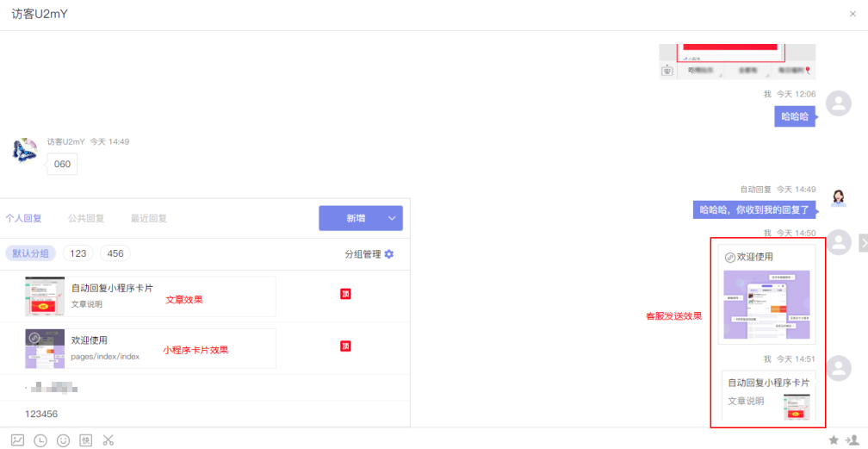Select the 默认分组 group tag
The width and height of the screenshot is (868, 449).
pyautogui.click(x=31, y=253)
